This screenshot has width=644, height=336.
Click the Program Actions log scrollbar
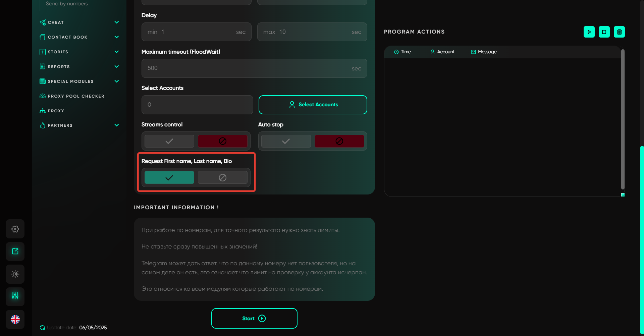623,119
